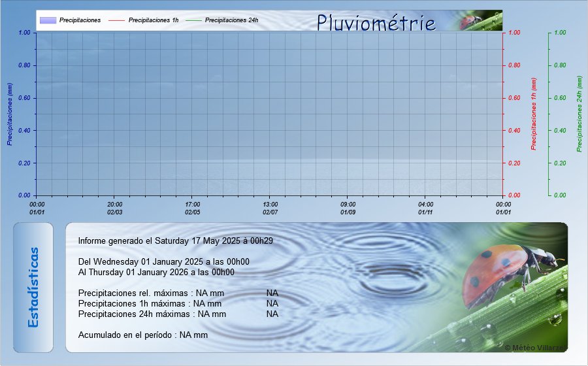The width and height of the screenshot is (588, 366).
Task: Click 'Del Wednesday 01 January 2025' line
Action: [x=163, y=261]
